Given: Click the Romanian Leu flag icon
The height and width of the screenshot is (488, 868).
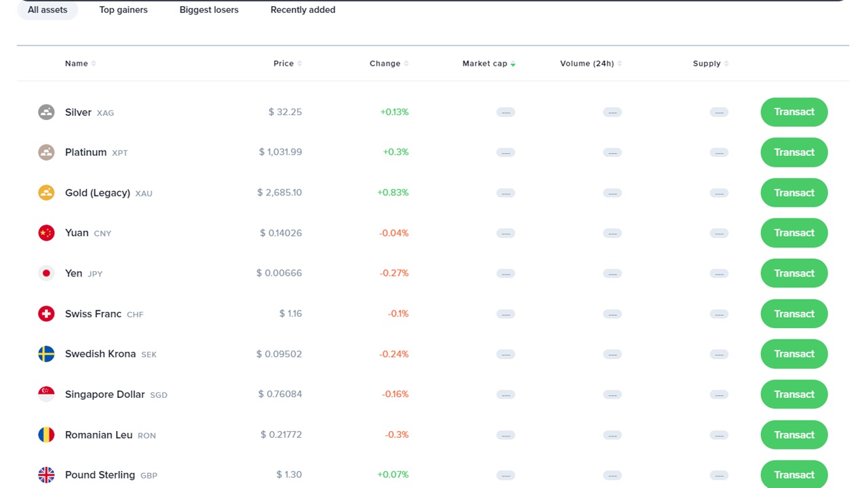Looking at the screenshot, I should (46, 434).
